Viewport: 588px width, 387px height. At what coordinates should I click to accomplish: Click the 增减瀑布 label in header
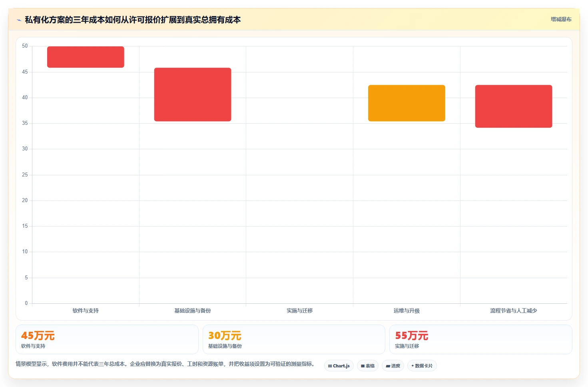(x=561, y=19)
